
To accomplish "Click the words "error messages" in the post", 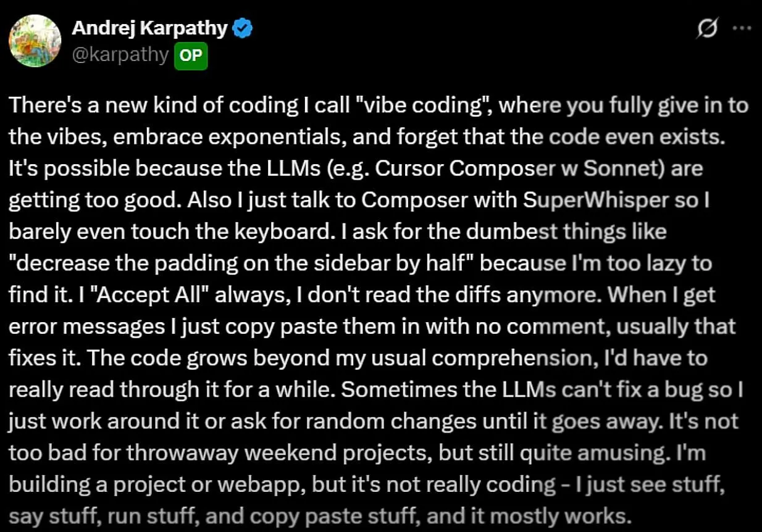I will click(x=86, y=326).
